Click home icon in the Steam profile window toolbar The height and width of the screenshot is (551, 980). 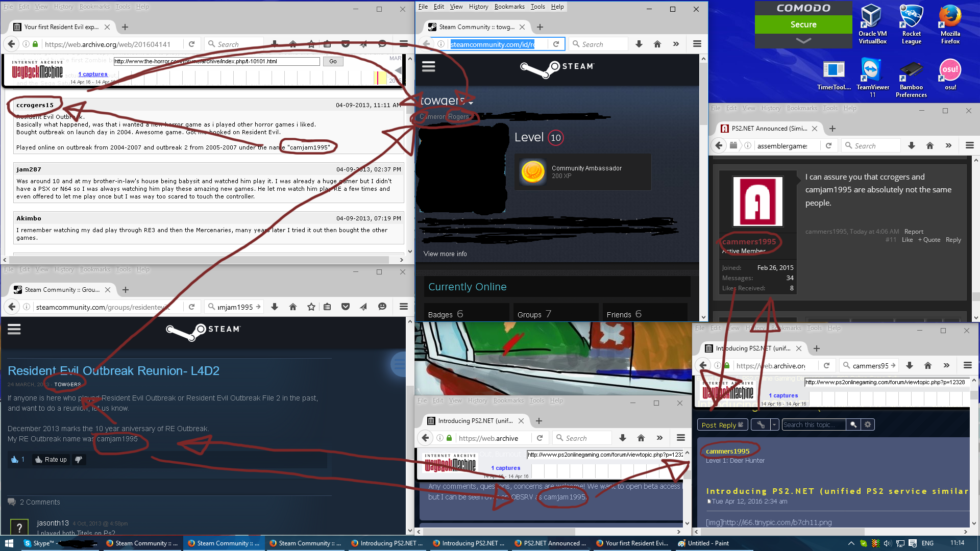tap(657, 44)
